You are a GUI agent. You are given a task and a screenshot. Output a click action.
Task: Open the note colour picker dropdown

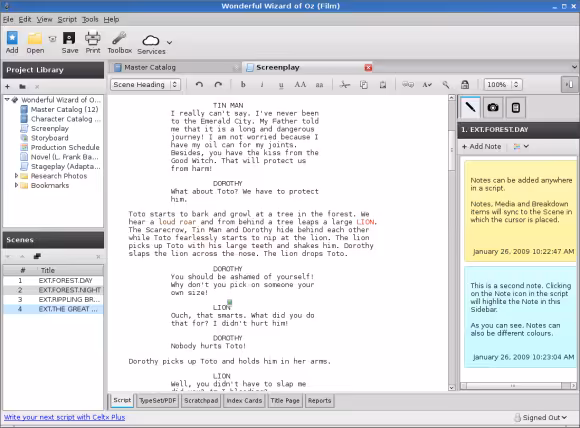coord(521,146)
